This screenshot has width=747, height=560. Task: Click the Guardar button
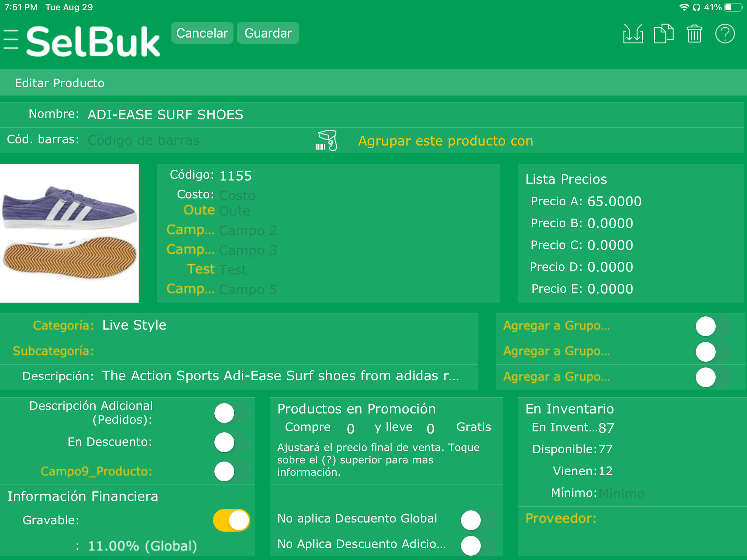[268, 33]
